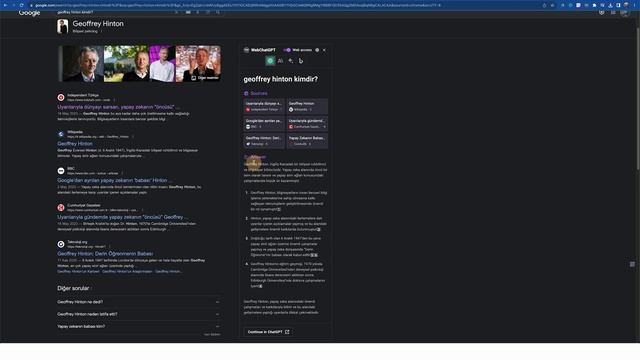This screenshot has height=360, width=640.
Task: Click the search magnifier icon
Action: pyautogui.click(x=218, y=12)
